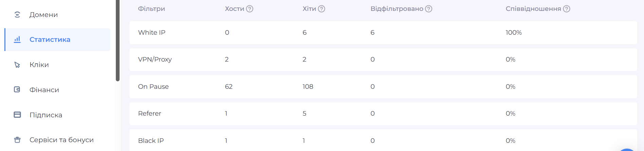Select the White IP filter row
This screenshot has width=644, height=151.
pyautogui.click(x=383, y=33)
